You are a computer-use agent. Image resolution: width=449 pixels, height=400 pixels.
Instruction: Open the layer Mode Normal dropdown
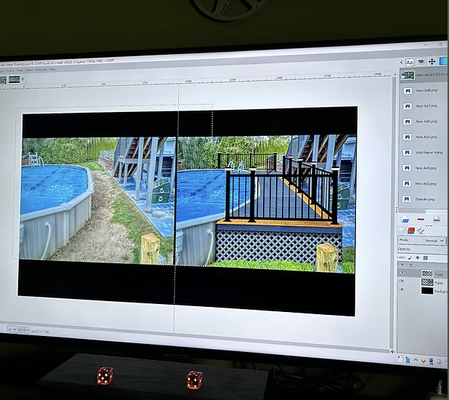coord(422,240)
